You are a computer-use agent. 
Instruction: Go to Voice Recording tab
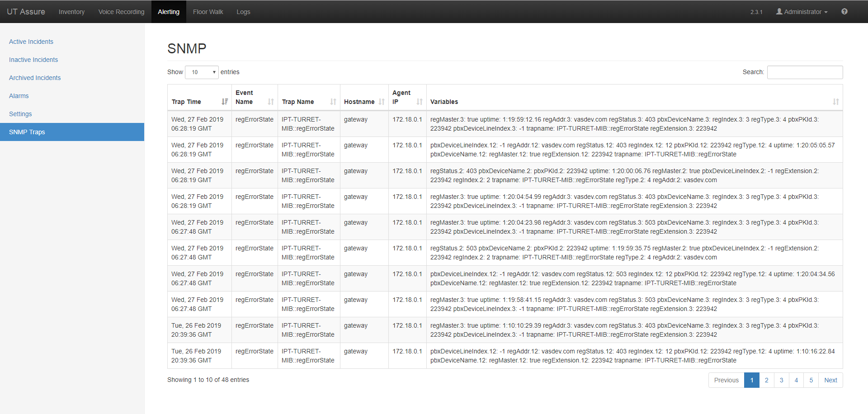pos(122,12)
